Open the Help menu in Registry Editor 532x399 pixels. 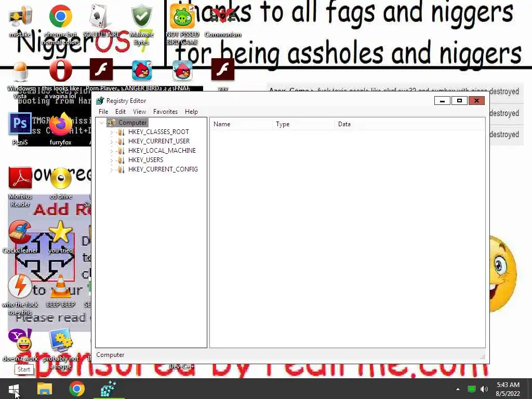[x=191, y=112]
